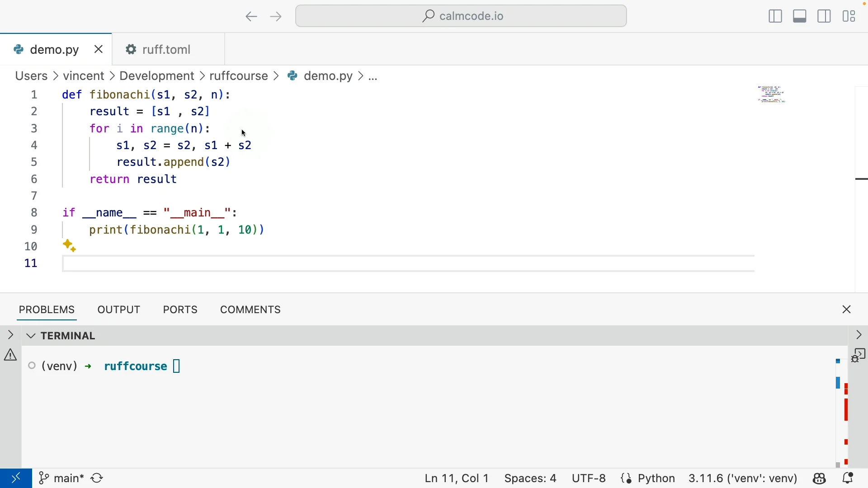
Task: Open the OUTPUT panel tab
Action: point(119,310)
